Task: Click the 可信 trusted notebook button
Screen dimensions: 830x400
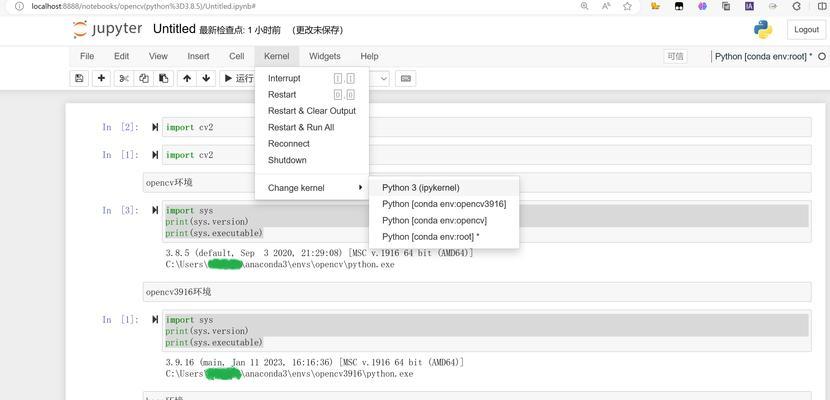Action: pyautogui.click(x=675, y=56)
